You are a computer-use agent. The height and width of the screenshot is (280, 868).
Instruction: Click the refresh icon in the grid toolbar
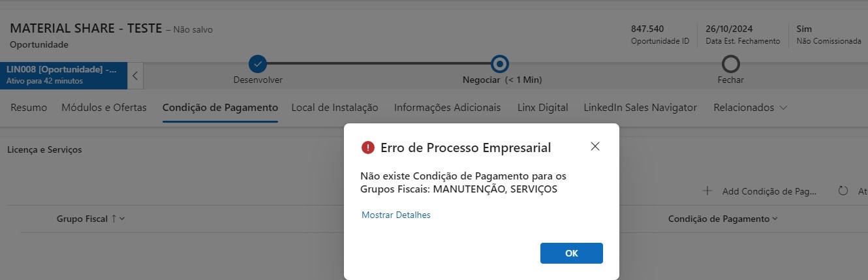pos(843,191)
